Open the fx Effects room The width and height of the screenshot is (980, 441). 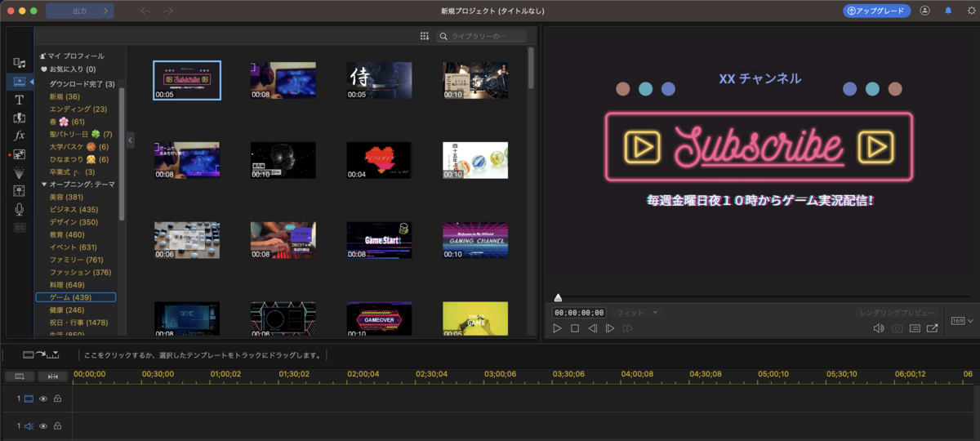pyautogui.click(x=19, y=136)
